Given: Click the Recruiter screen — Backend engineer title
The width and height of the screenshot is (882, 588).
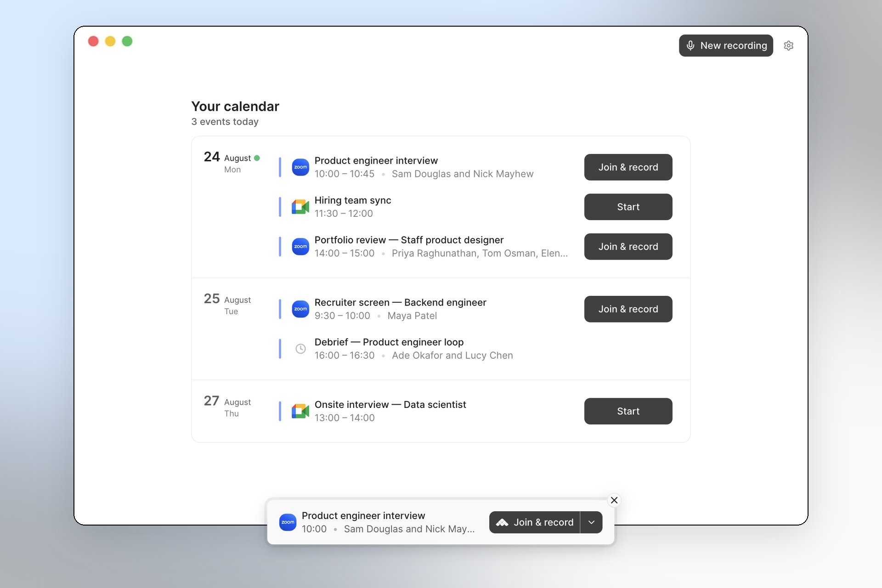Looking at the screenshot, I should point(400,302).
